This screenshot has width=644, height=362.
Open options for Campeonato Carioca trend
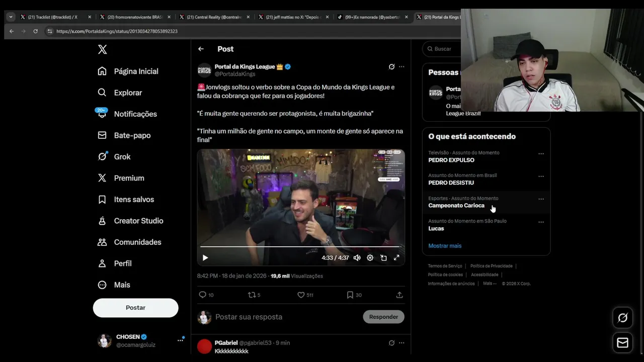point(541,199)
